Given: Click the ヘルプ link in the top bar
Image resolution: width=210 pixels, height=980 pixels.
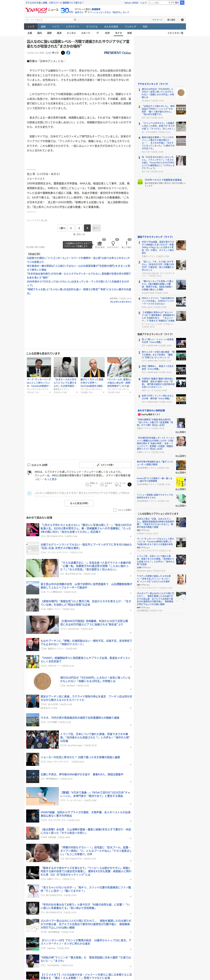Looking at the screenshot, I should pyautogui.click(x=143, y=3).
